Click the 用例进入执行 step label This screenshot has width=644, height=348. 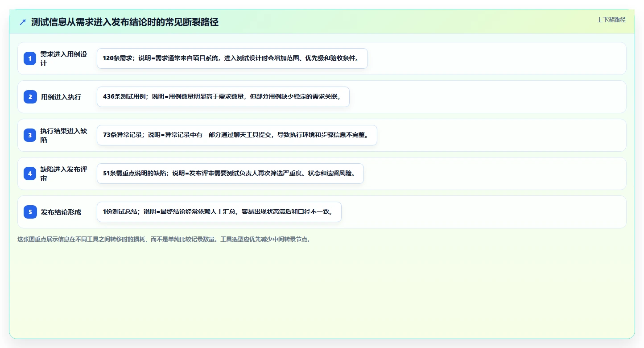tap(61, 97)
